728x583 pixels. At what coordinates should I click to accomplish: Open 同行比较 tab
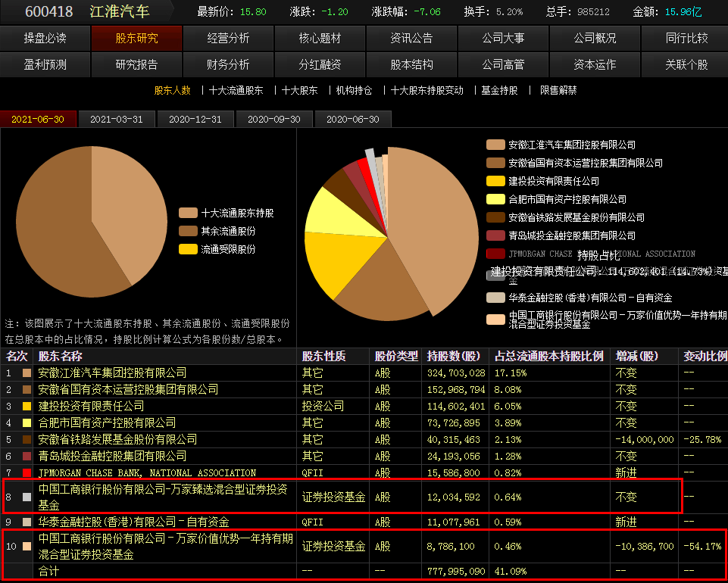(x=686, y=38)
